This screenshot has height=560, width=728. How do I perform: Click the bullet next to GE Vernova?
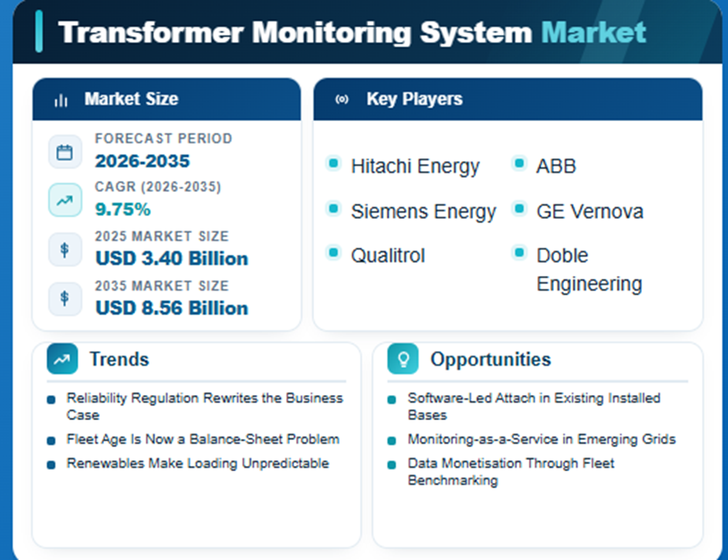point(519,208)
